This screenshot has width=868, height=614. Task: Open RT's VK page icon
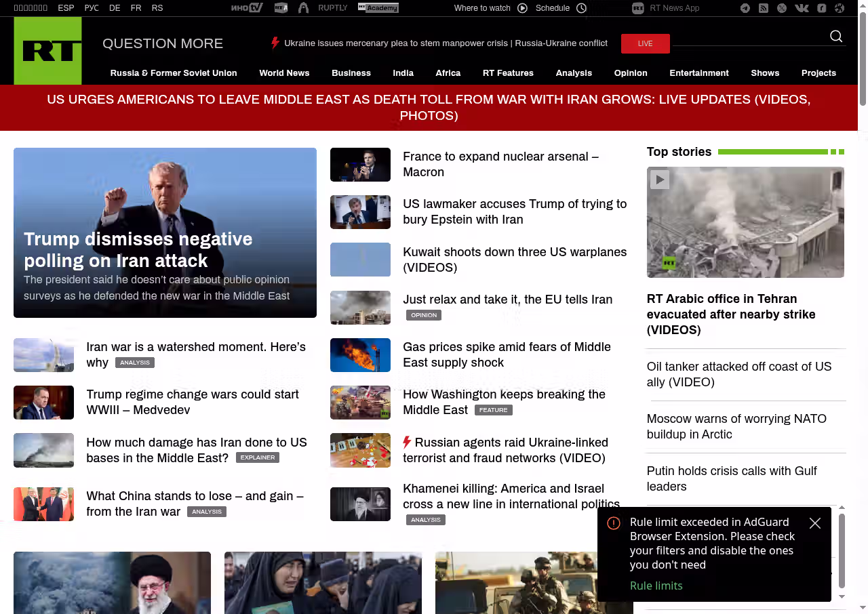pyautogui.click(x=802, y=8)
